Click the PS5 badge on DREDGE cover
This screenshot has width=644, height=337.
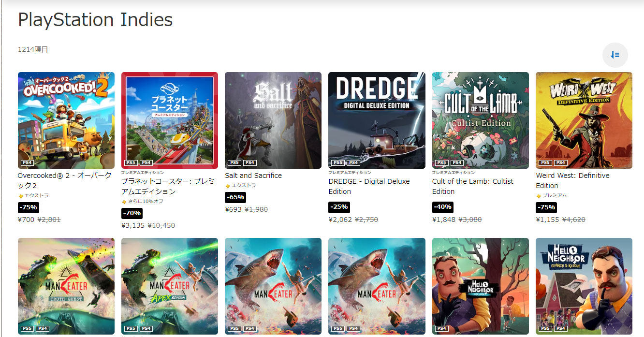(338, 163)
